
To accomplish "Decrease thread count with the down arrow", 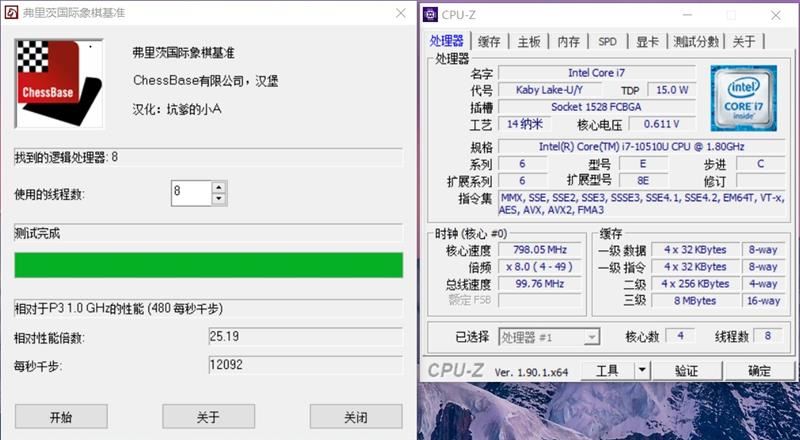I will pos(219,199).
